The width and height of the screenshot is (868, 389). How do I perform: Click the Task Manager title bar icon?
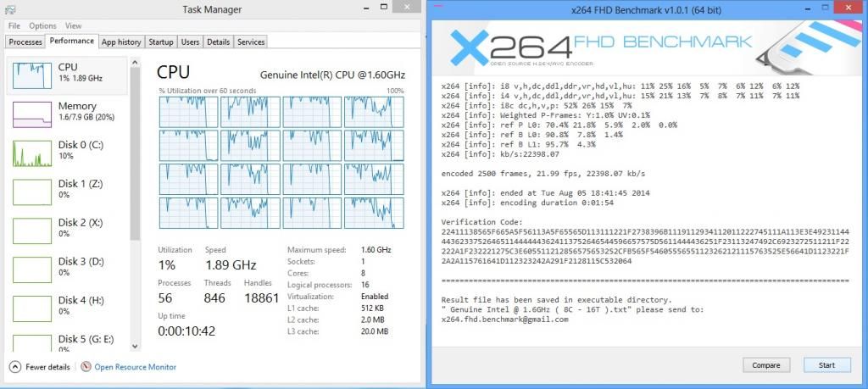point(9,8)
